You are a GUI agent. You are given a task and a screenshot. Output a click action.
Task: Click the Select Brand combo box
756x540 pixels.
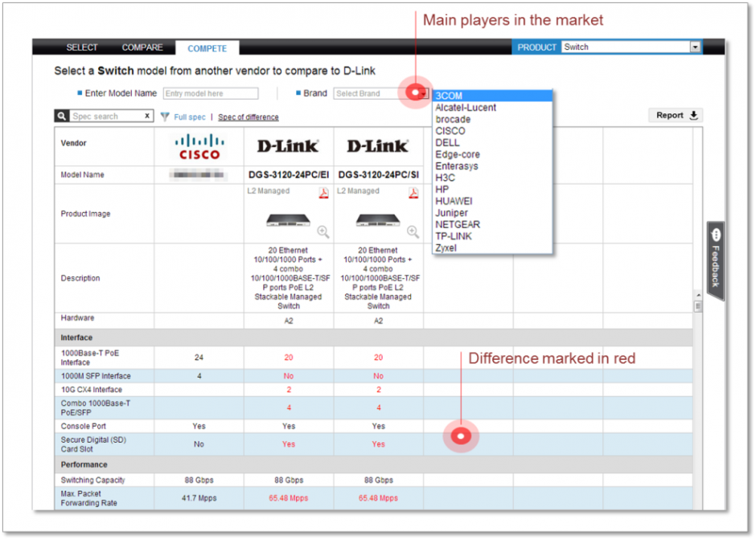point(381,93)
